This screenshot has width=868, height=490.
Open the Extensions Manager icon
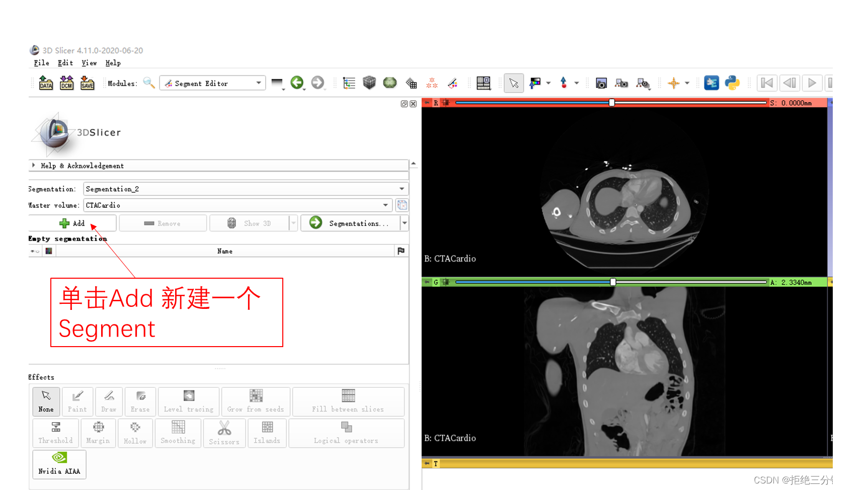pos(712,83)
